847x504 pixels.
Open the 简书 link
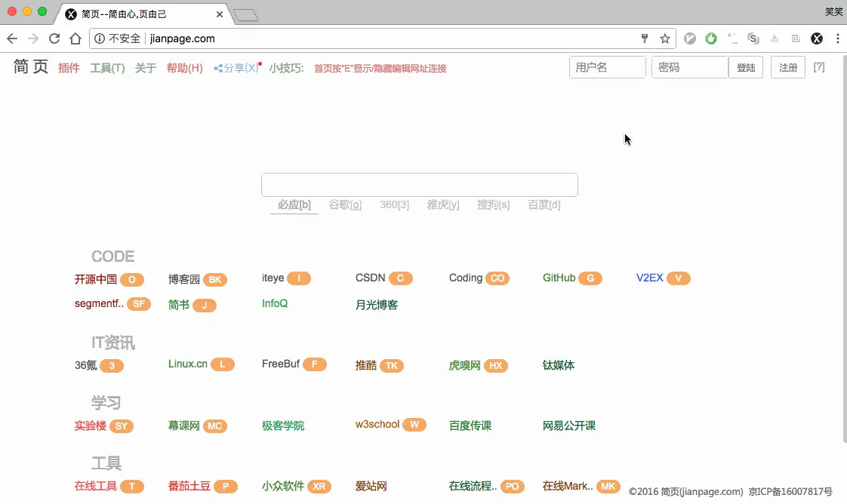point(179,305)
